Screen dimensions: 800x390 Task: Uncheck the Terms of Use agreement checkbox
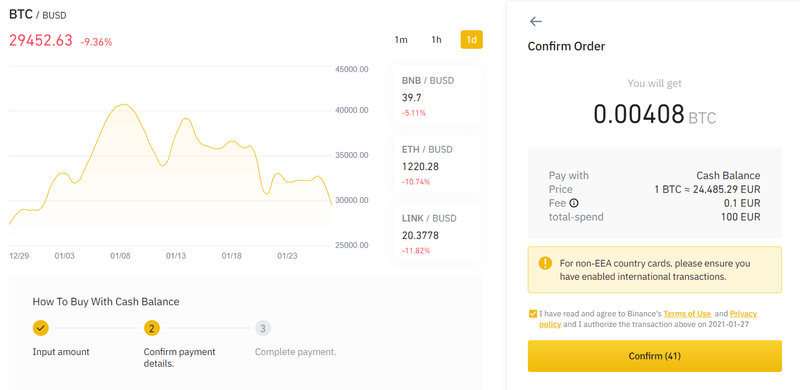pyautogui.click(x=533, y=314)
